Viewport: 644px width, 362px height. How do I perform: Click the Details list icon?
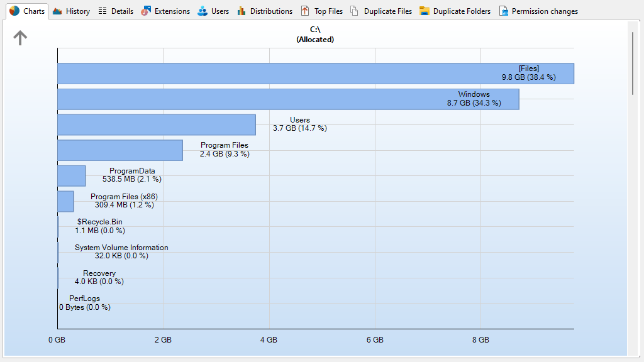tap(103, 11)
